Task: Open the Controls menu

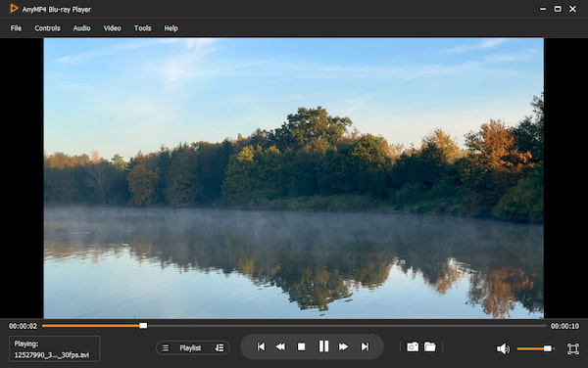Action: (x=47, y=28)
